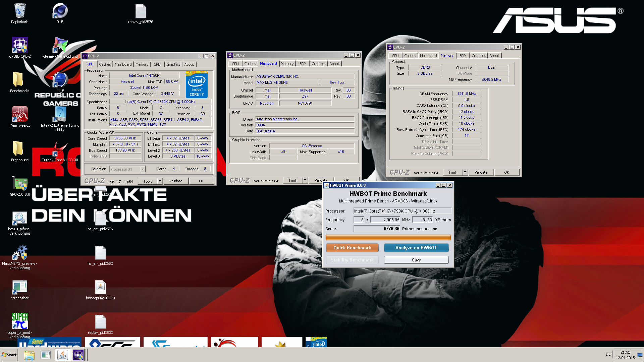Click the HWBOT Processor name field
Viewport: 644px width, 362px height.
[402, 211]
